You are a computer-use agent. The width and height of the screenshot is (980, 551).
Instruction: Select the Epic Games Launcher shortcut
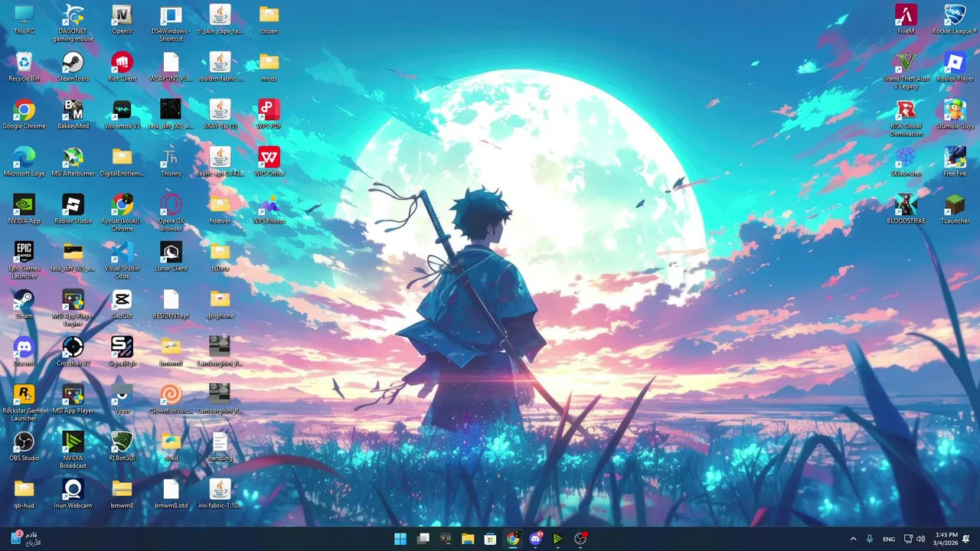[24, 260]
